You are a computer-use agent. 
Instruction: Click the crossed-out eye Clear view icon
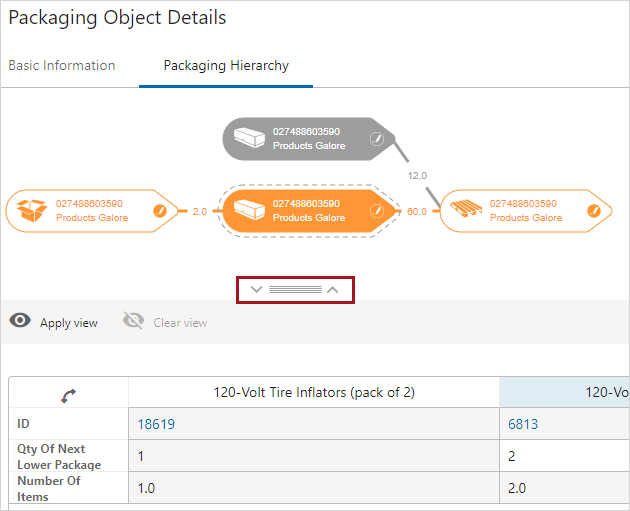pos(133,321)
